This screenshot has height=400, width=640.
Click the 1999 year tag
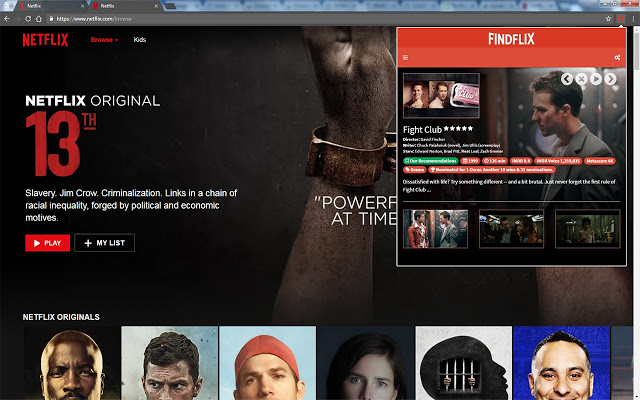click(470, 161)
